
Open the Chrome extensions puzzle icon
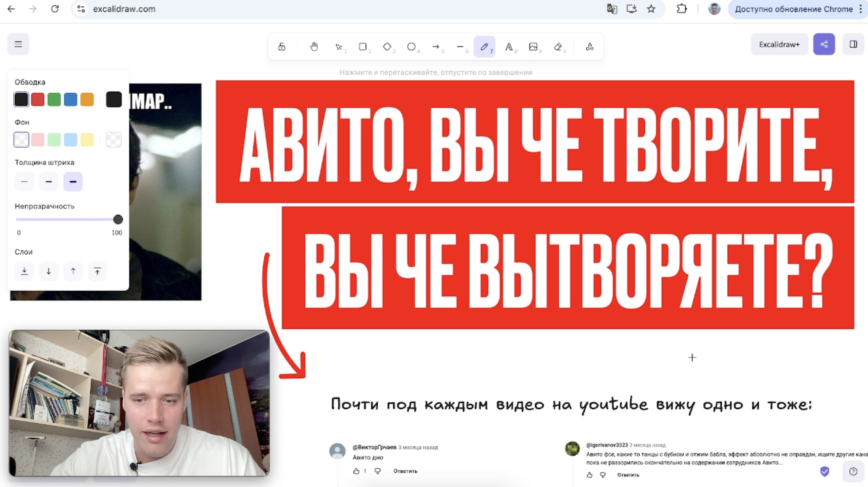pyautogui.click(x=682, y=9)
